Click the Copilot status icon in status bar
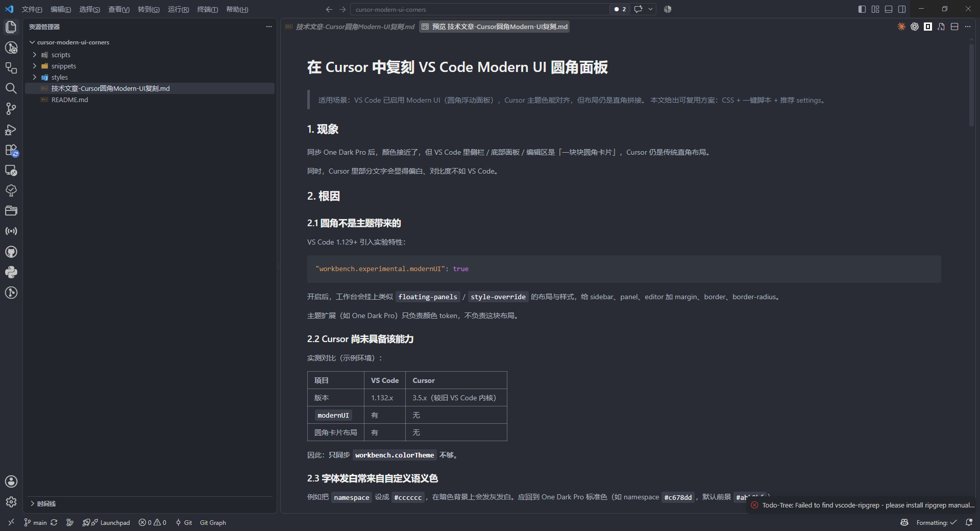Screen dimensions: 980x531 click(904, 522)
